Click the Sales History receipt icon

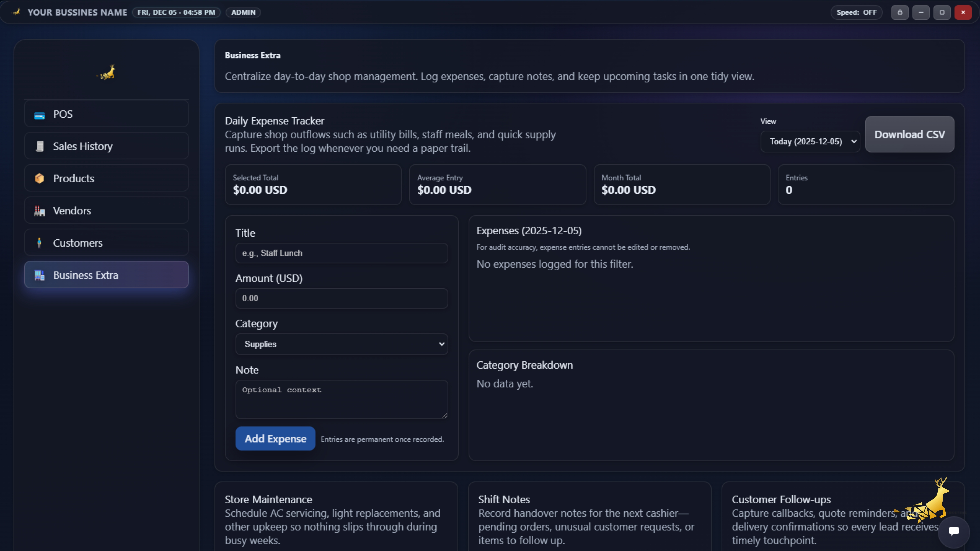(x=40, y=146)
